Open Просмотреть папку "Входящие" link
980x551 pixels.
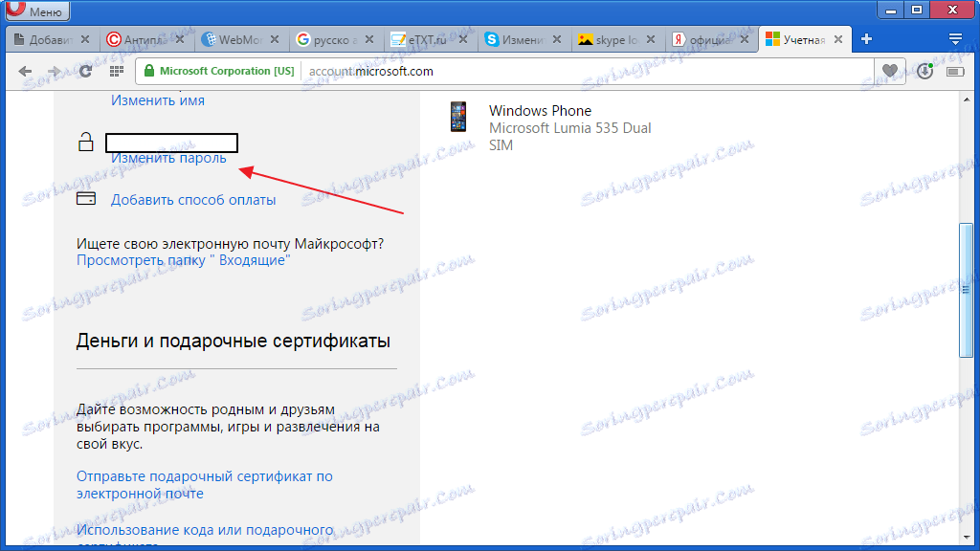pos(183,260)
